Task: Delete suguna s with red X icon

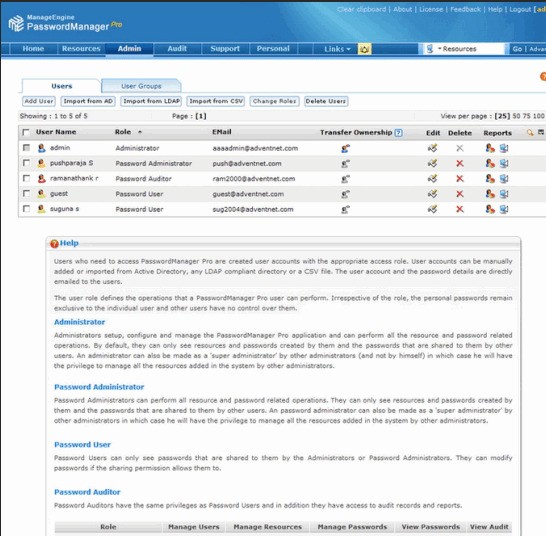Action: 460,209
